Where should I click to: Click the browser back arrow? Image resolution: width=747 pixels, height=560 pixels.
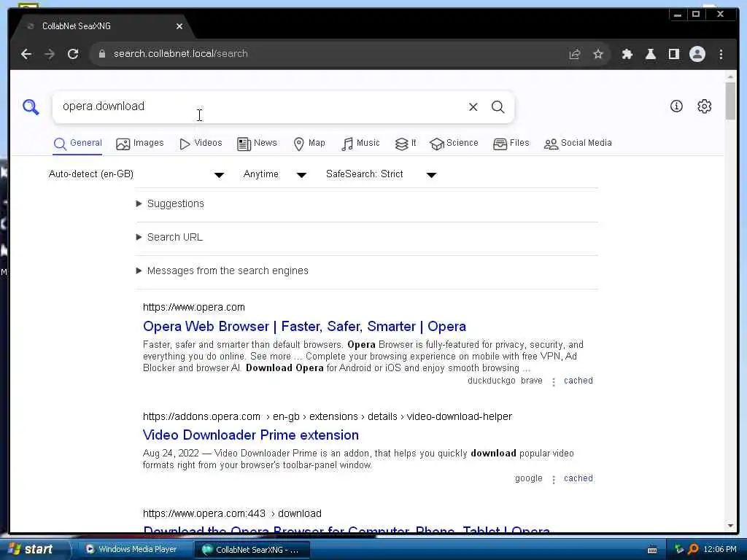pos(26,54)
